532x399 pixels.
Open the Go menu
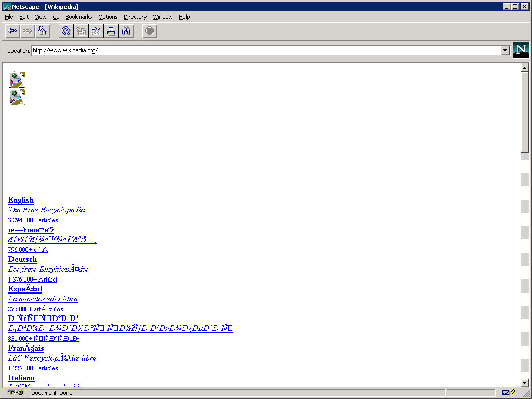click(56, 17)
